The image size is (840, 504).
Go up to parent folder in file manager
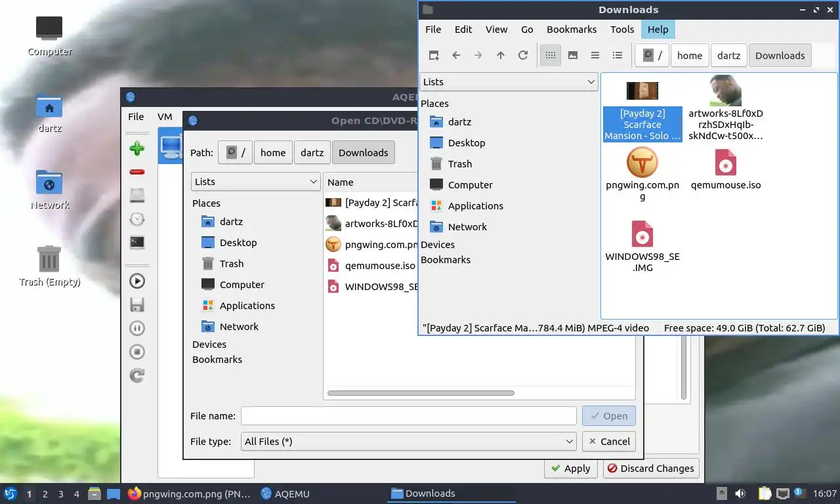click(x=501, y=56)
